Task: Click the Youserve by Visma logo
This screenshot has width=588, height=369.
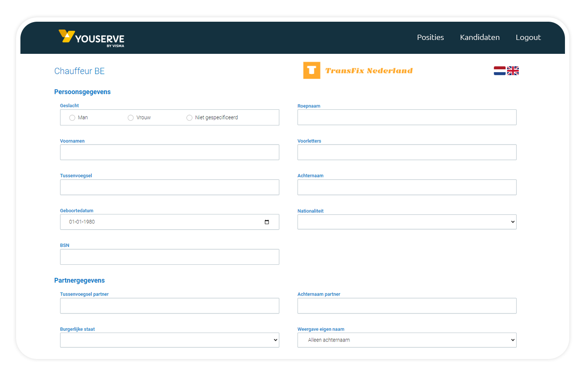Action: 91,38
